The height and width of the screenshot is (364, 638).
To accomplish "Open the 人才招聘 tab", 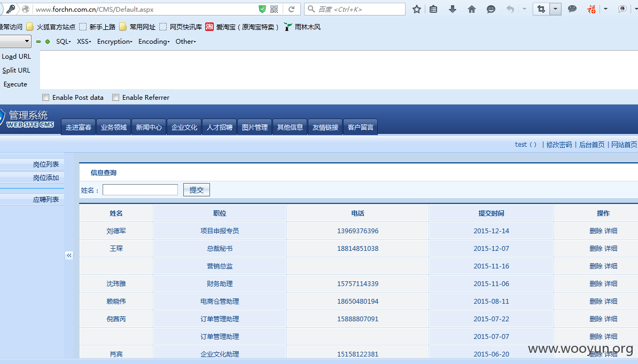I will click(220, 127).
